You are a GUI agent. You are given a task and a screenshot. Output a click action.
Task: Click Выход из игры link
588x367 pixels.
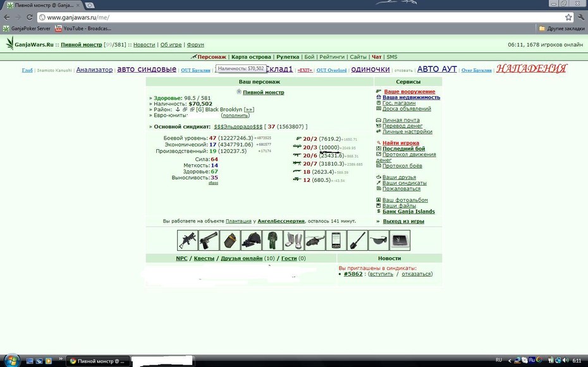point(403,221)
